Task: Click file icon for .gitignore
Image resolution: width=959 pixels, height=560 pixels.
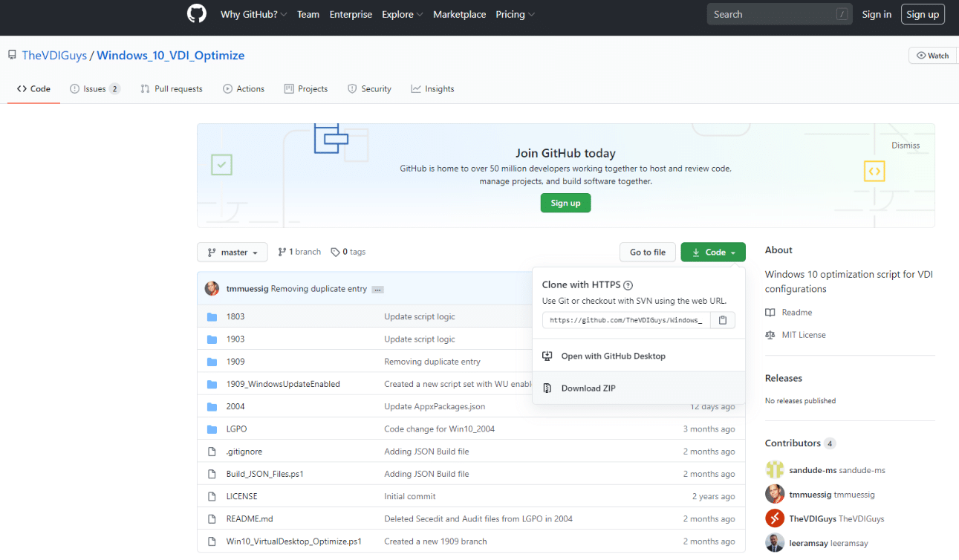Action: point(212,452)
